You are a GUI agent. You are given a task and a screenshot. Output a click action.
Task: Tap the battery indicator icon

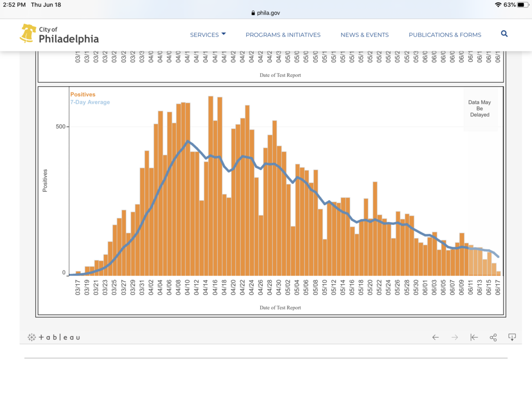pos(523,5)
